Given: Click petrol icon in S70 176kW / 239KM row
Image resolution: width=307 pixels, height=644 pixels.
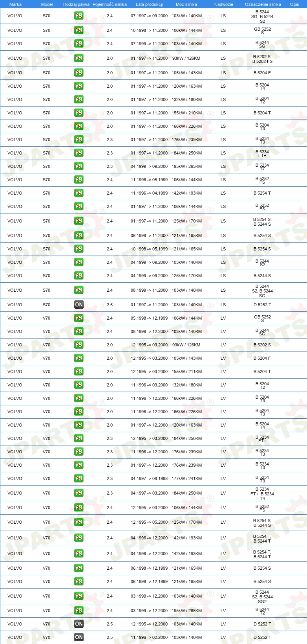Looking at the screenshot, I should tap(79, 140).
